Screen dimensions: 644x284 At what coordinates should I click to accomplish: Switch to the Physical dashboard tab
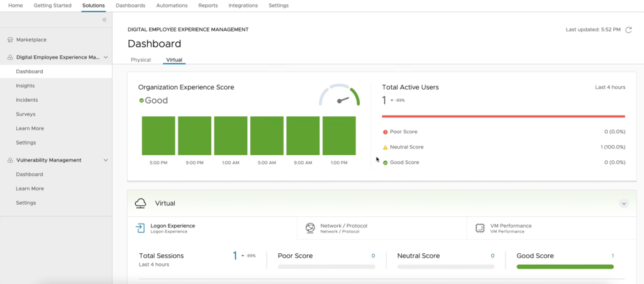[x=141, y=60]
